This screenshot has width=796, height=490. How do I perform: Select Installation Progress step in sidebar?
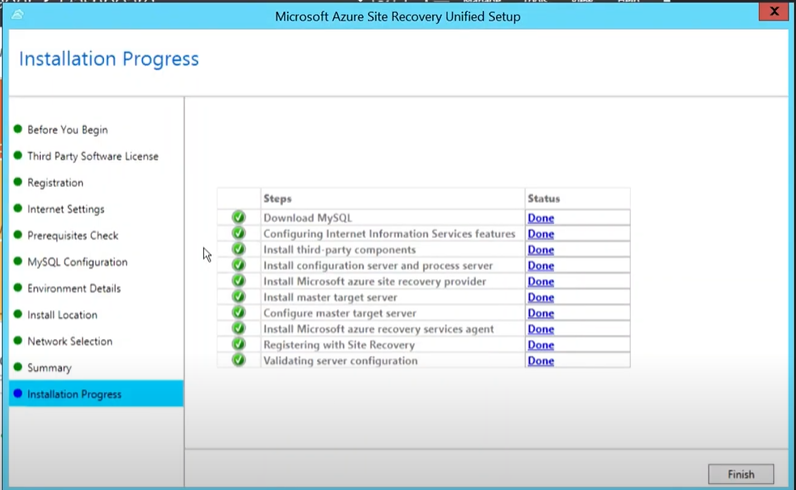[x=96, y=394]
